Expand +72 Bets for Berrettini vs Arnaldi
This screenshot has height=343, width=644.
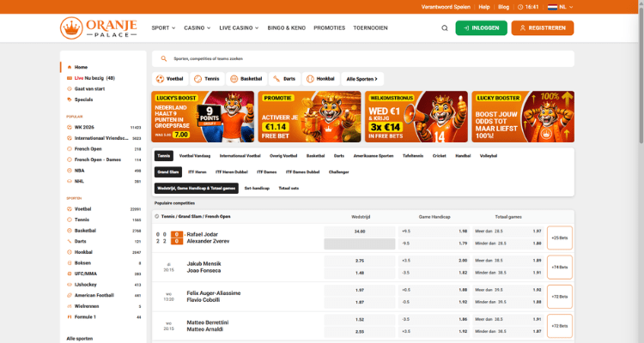[x=559, y=326]
